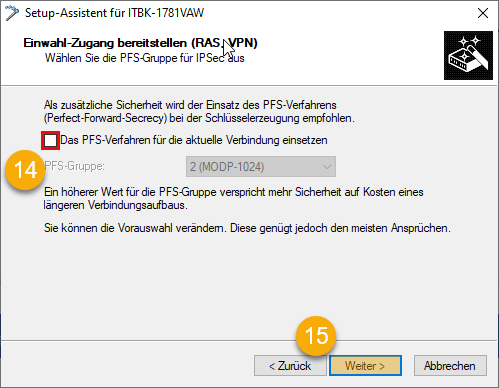Click the wand icon in the title bar

coord(12,13)
